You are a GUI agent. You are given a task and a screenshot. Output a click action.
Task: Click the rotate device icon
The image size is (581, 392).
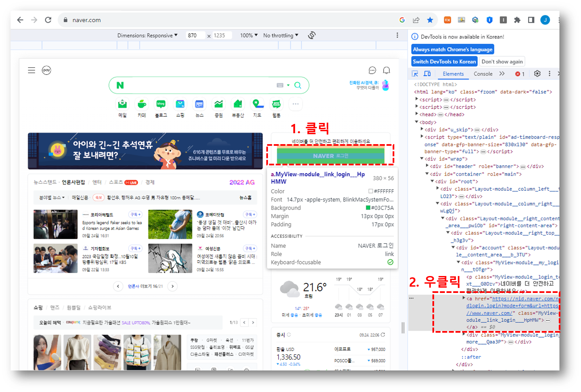coord(311,35)
